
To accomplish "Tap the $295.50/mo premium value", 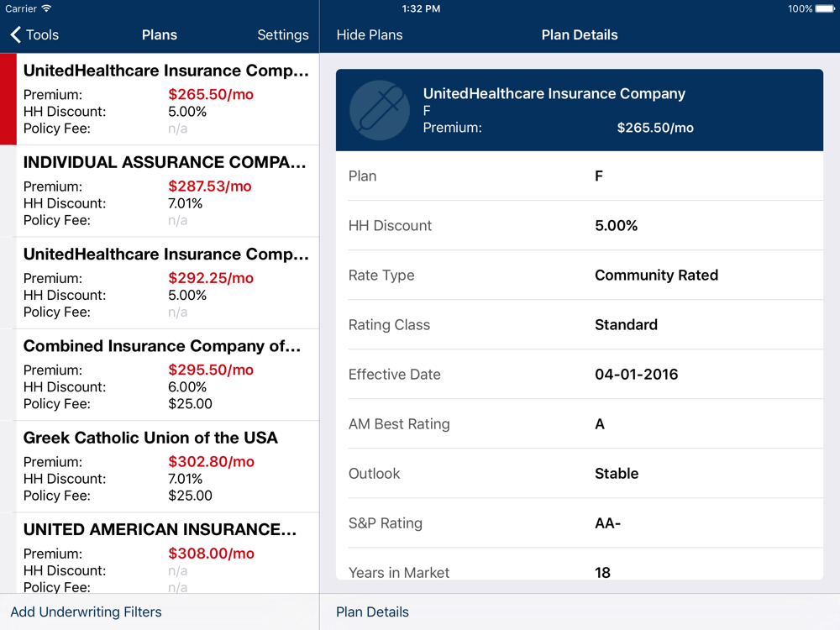I will [x=211, y=370].
